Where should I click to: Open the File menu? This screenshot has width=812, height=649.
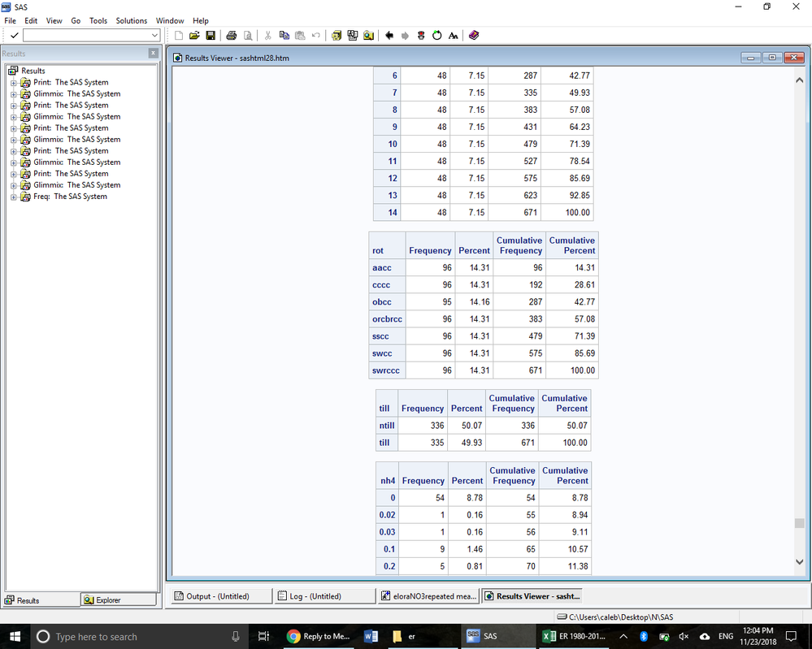click(x=10, y=20)
